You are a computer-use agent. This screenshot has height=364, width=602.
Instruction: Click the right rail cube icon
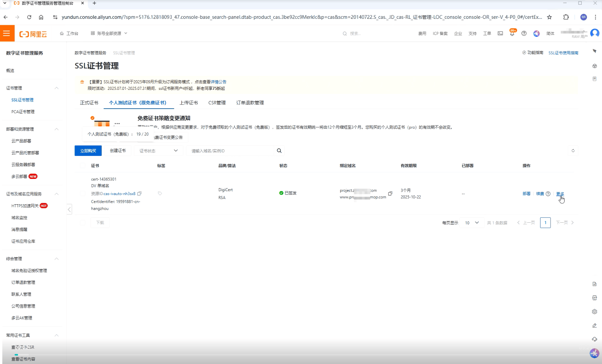point(594,66)
